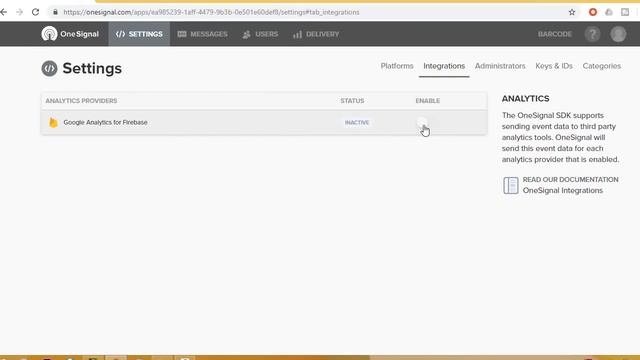Reload the page
The image size is (640, 360).
point(36,12)
